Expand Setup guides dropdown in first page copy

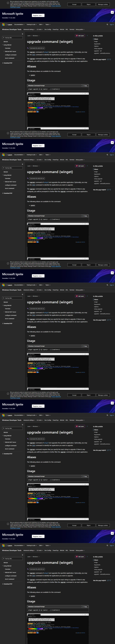[x=80, y=29]
